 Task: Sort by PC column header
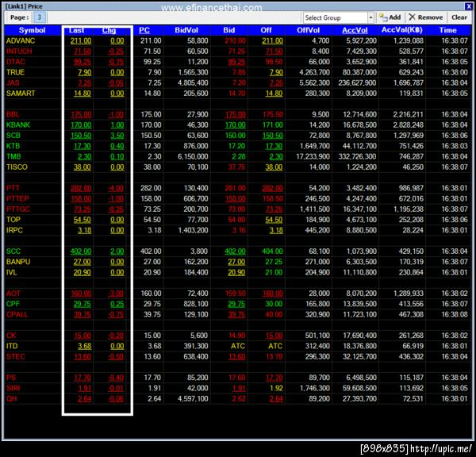coord(144,30)
